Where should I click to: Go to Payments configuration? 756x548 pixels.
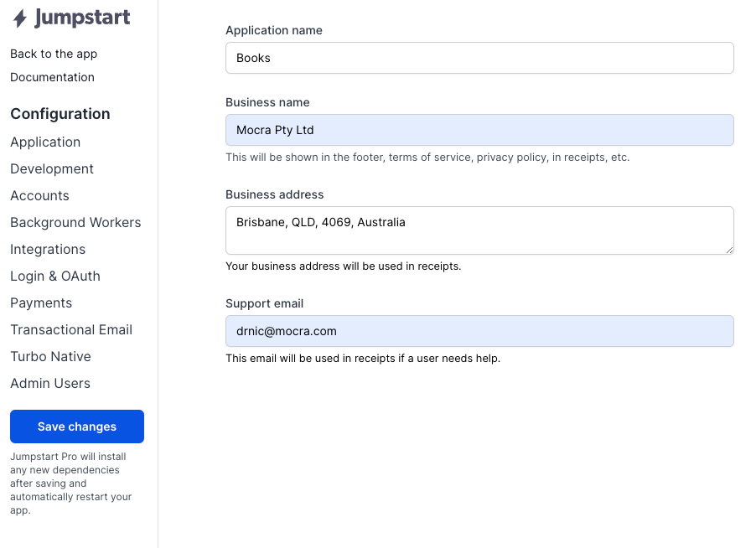coord(41,303)
